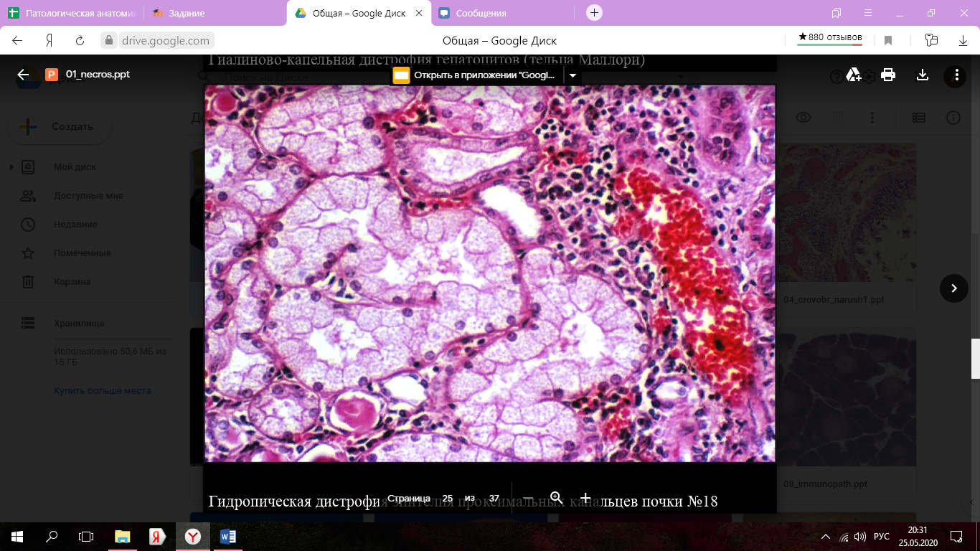Open the Wi-Fi network flyout
The width and height of the screenshot is (980, 551).
[x=844, y=537]
